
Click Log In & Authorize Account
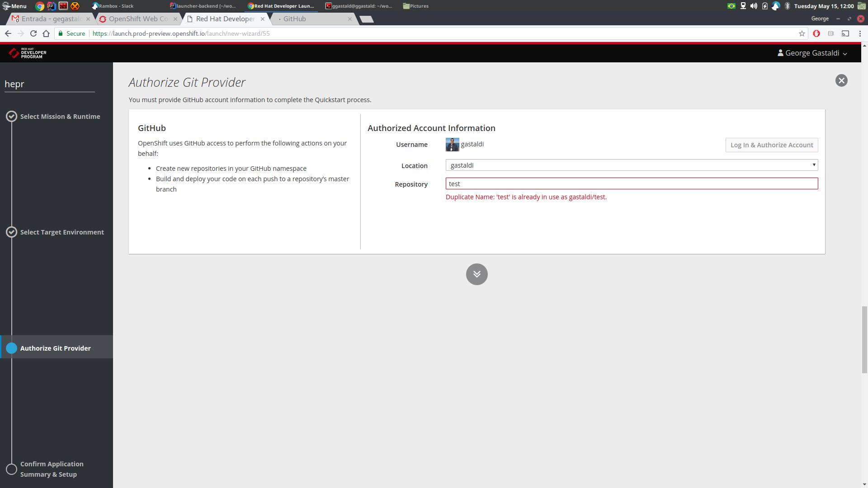pos(771,145)
